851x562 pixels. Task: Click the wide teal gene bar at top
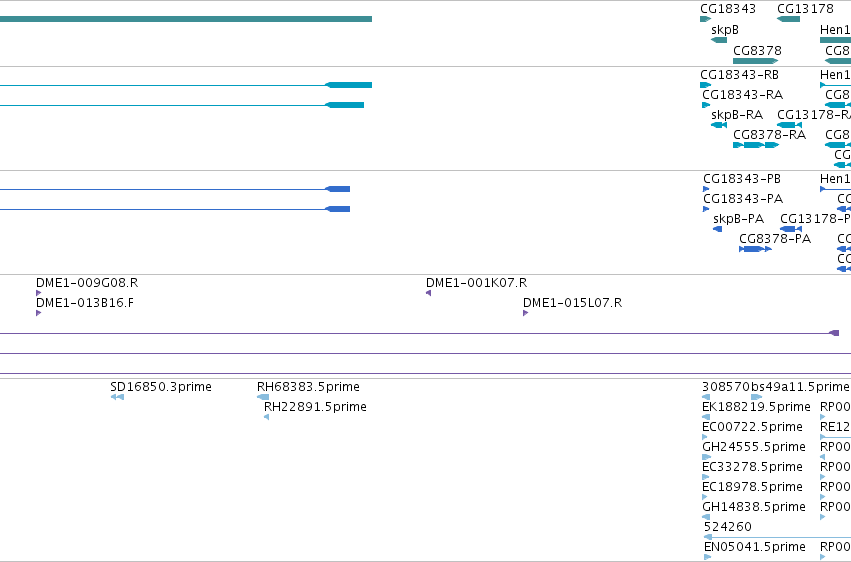point(186,19)
